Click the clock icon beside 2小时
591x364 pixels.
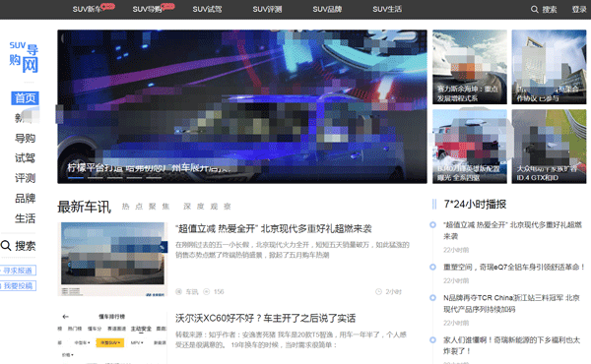pos(378,292)
